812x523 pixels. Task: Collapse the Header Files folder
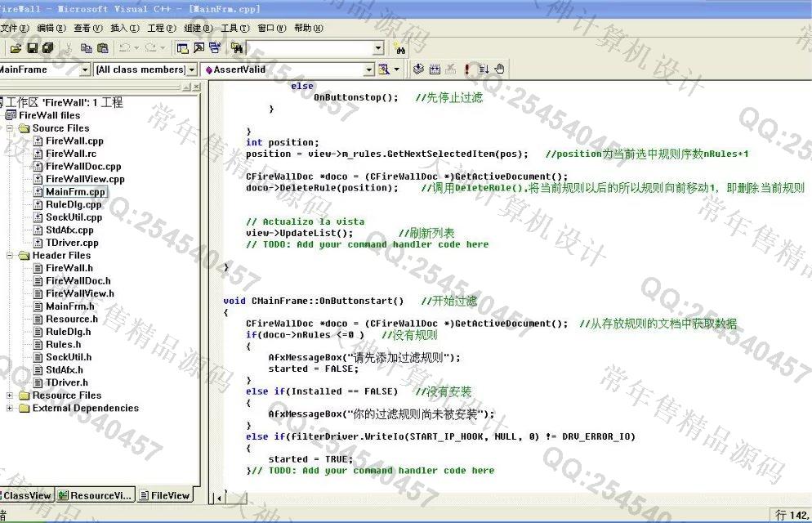point(10,255)
